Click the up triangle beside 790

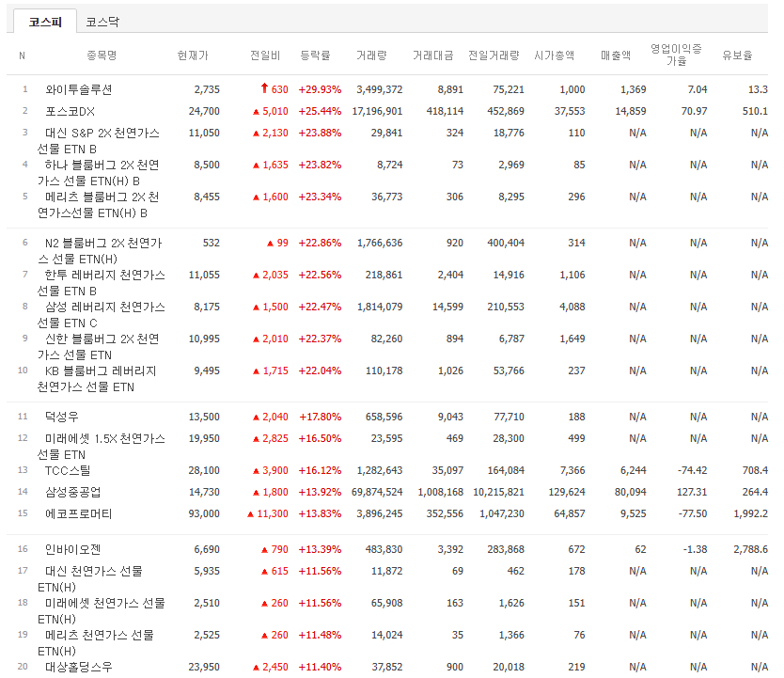(x=265, y=550)
